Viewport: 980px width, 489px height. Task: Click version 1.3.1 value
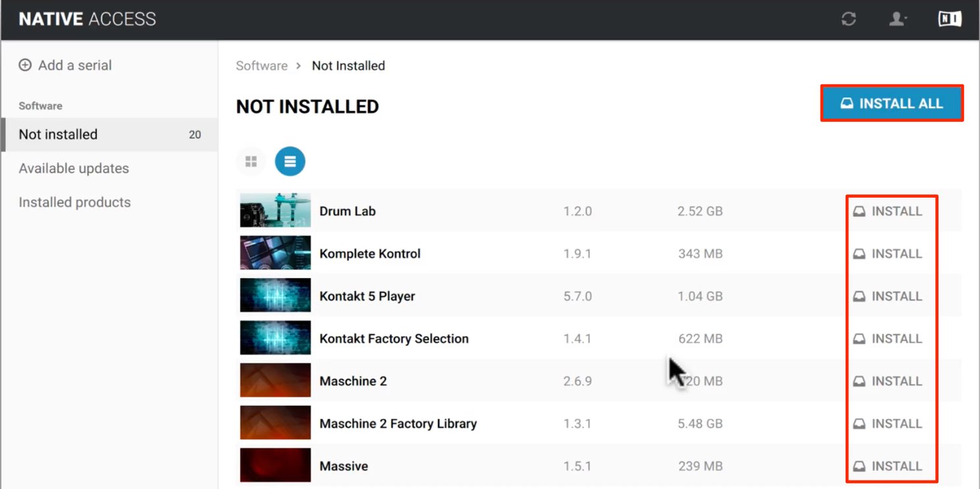(x=578, y=424)
